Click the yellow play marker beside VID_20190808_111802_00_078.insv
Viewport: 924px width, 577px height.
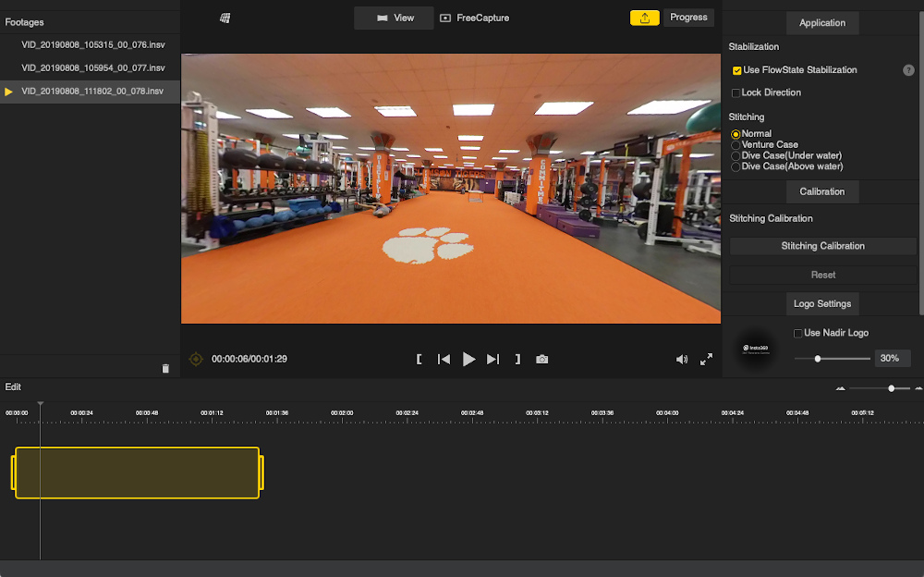[8, 92]
